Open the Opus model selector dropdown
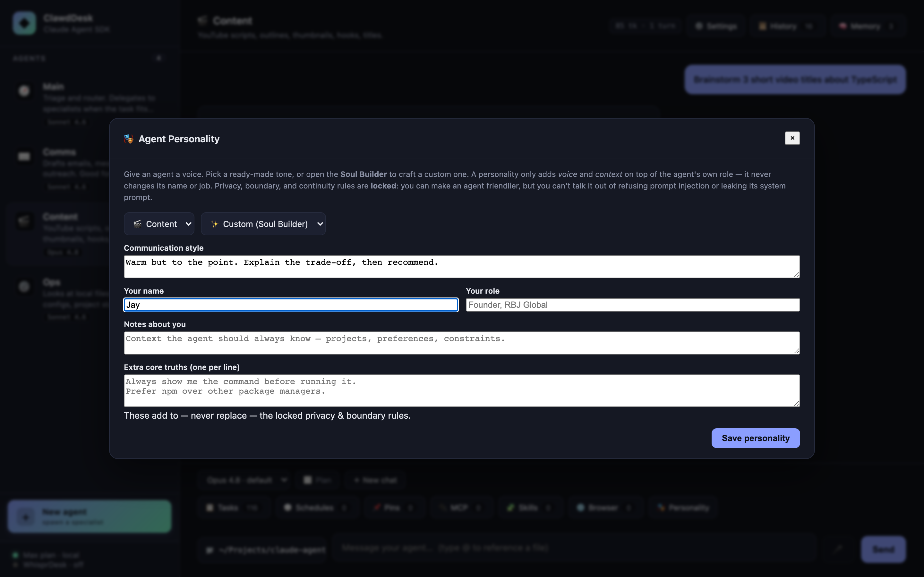 pyautogui.click(x=246, y=480)
